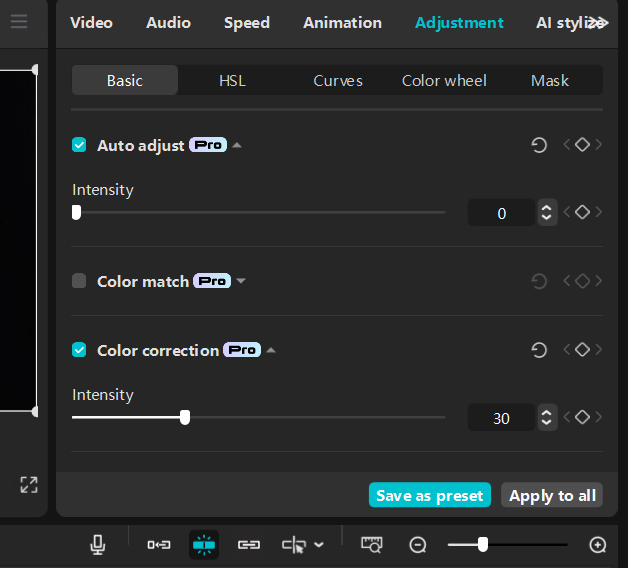Reset the Auto adjust settings
The width and height of the screenshot is (628, 568).
[x=539, y=145]
